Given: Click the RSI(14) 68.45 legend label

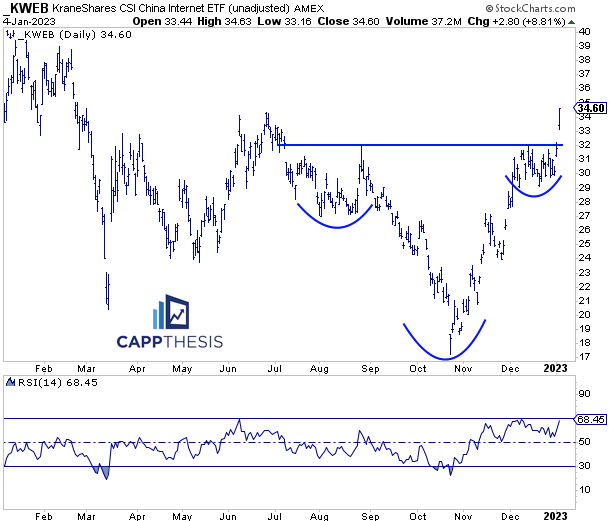Looking at the screenshot, I should tap(58, 383).
